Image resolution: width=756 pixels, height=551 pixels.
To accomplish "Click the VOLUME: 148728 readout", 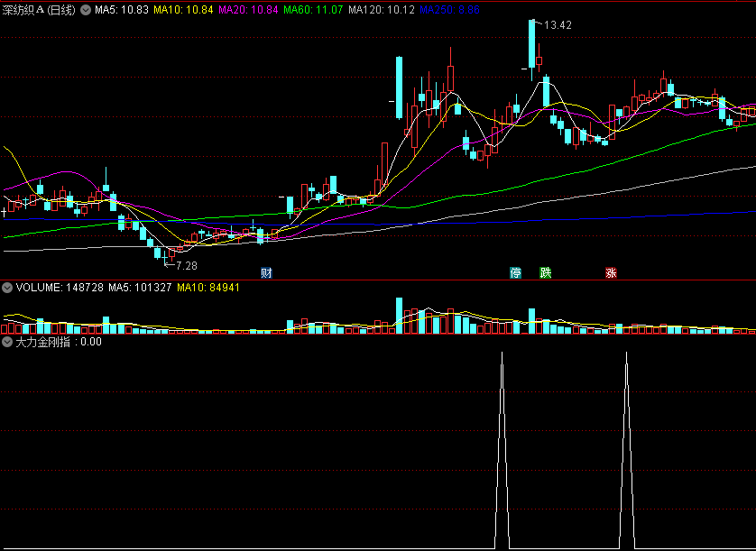I will pos(60,288).
